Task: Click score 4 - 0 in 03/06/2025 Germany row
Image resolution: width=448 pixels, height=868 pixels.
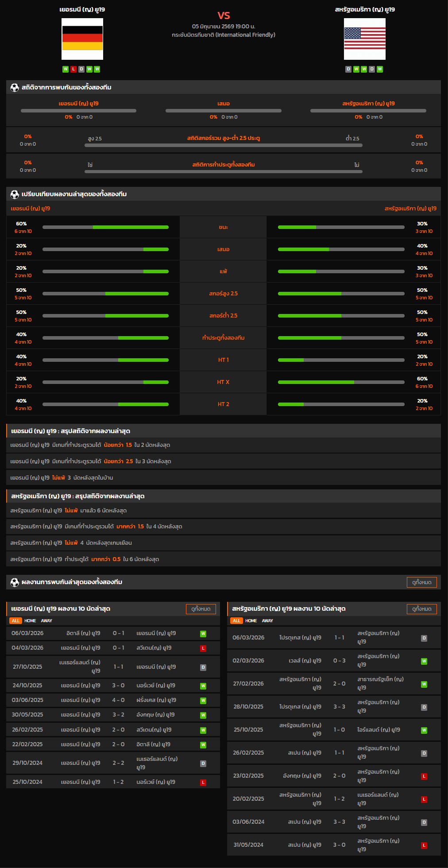Action: 118,700
